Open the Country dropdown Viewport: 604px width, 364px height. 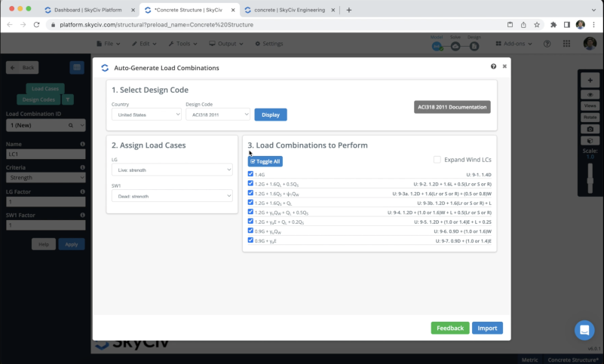(x=146, y=115)
